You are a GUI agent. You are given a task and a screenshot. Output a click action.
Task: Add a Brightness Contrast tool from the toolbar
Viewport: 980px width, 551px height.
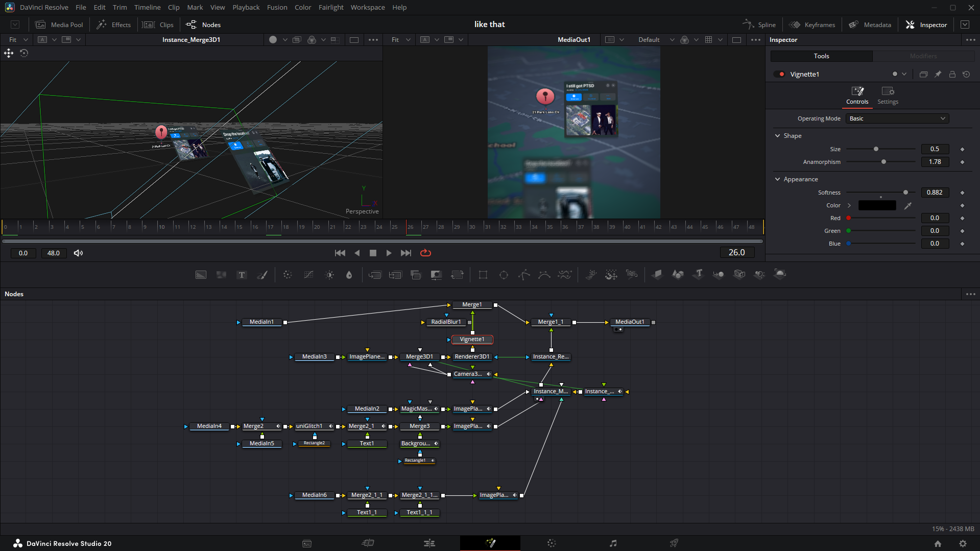click(329, 275)
